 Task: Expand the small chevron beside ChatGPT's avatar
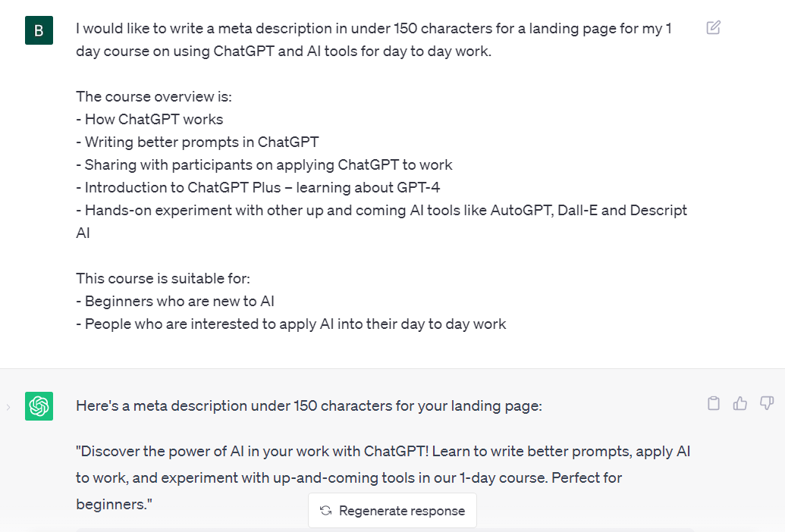(8, 407)
